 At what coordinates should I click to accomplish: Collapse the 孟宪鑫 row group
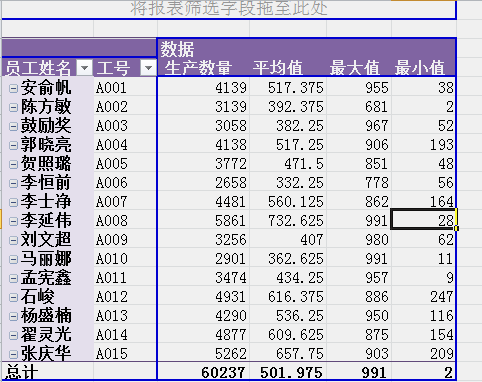tap(13, 278)
